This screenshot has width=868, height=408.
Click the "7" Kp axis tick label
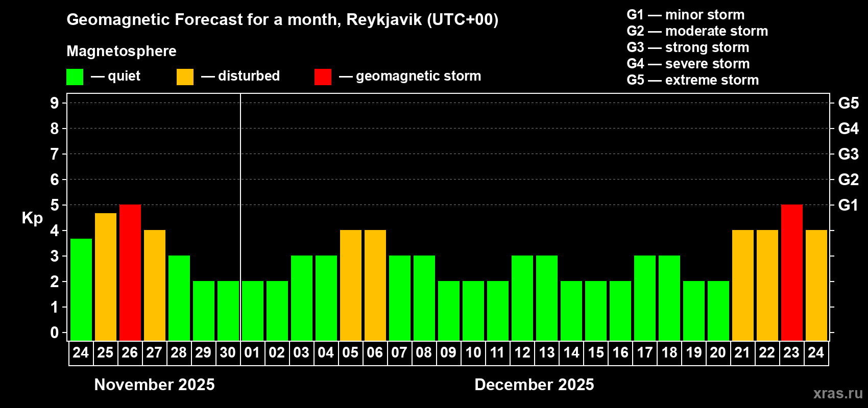(x=55, y=154)
